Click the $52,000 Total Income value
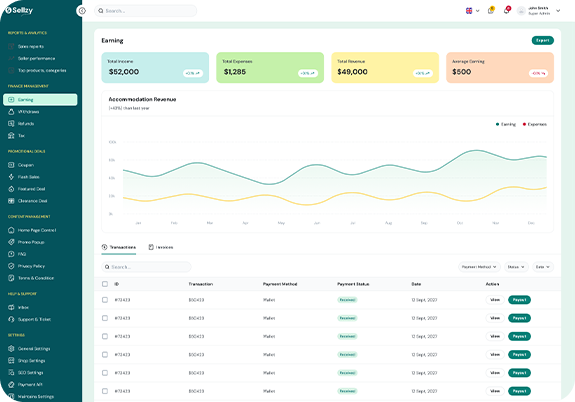 coord(124,72)
